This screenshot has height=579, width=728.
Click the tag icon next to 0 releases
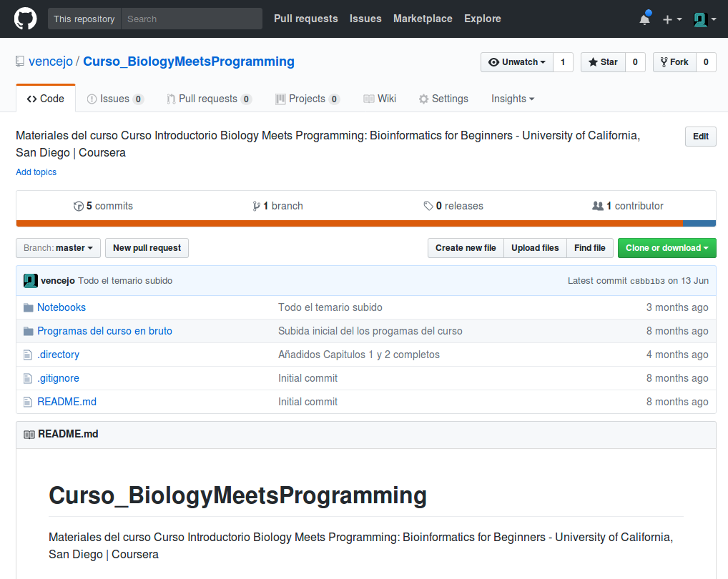pos(428,206)
